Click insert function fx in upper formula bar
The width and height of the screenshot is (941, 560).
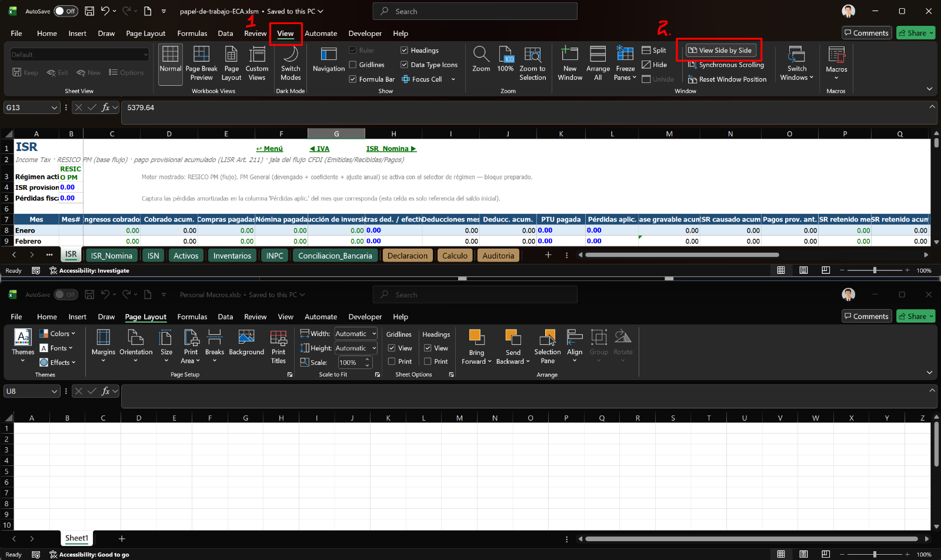pos(106,108)
